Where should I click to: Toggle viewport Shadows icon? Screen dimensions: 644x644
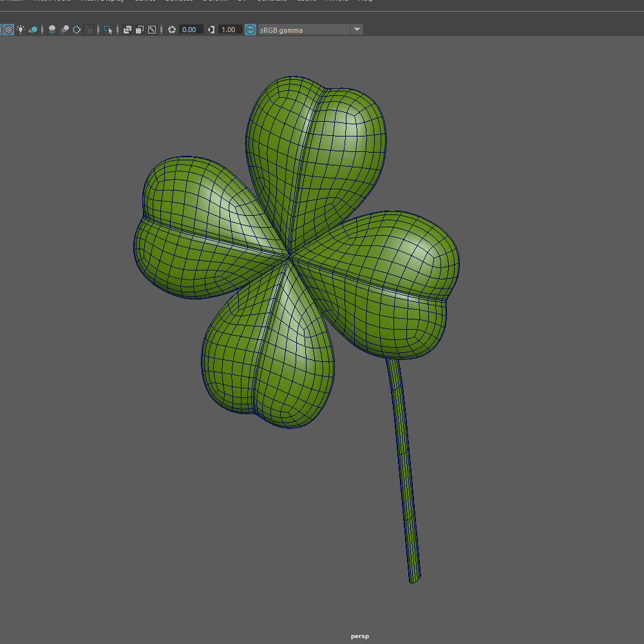(33, 30)
